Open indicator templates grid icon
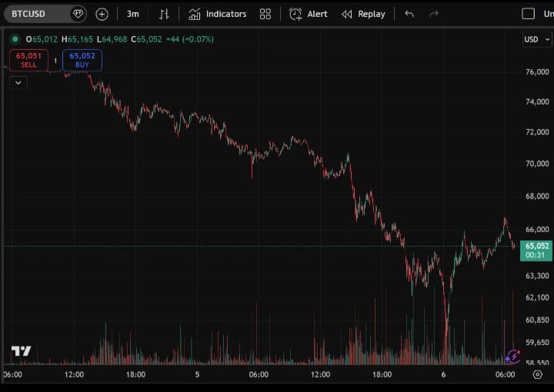The width and height of the screenshot is (554, 392). tap(265, 14)
